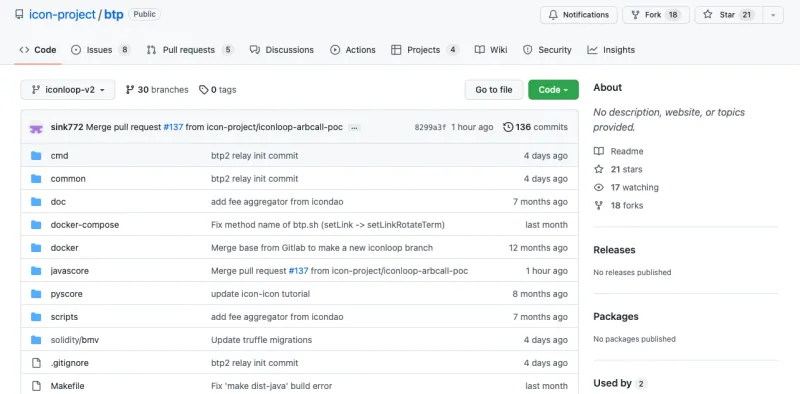Click the cmd folder icon
Viewport: 800px width, 394px height.
tap(36, 156)
